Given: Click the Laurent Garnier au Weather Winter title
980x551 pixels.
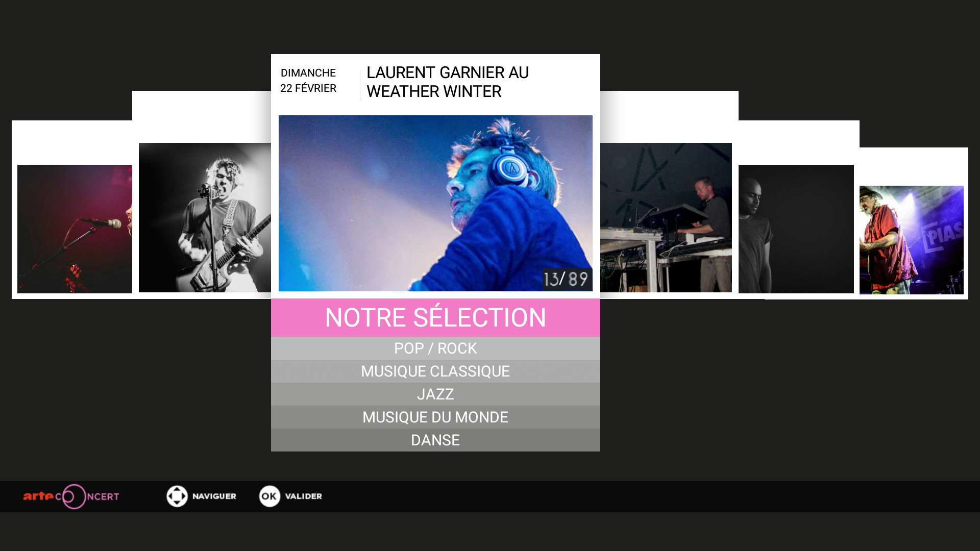Looking at the screenshot, I should point(448,82).
